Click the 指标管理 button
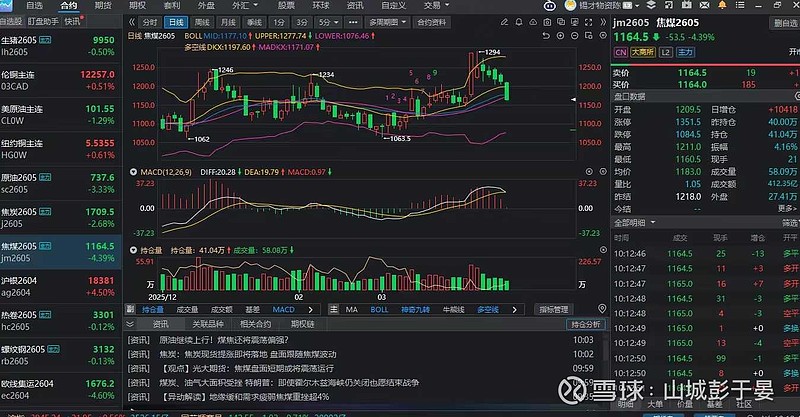 (x=554, y=309)
